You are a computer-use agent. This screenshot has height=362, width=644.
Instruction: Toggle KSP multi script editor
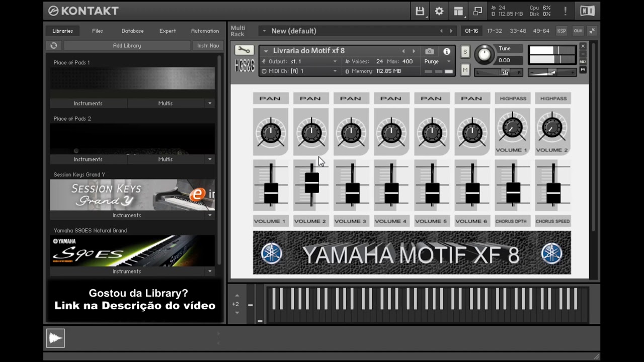pyautogui.click(x=561, y=31)
